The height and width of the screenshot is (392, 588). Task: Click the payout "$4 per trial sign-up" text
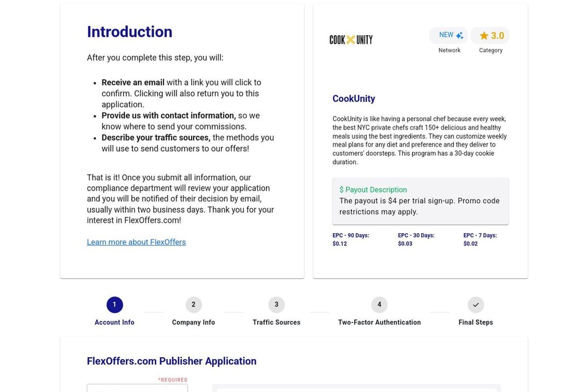[x=421, y=201]
